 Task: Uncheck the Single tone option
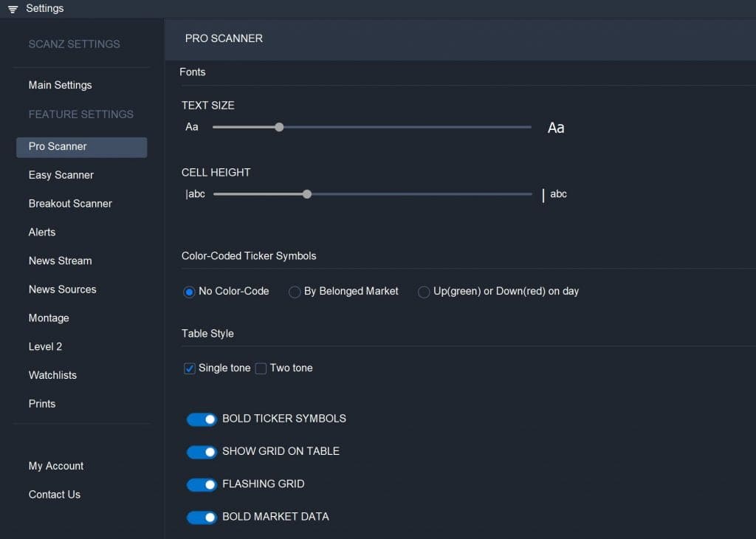click(189, 368)
